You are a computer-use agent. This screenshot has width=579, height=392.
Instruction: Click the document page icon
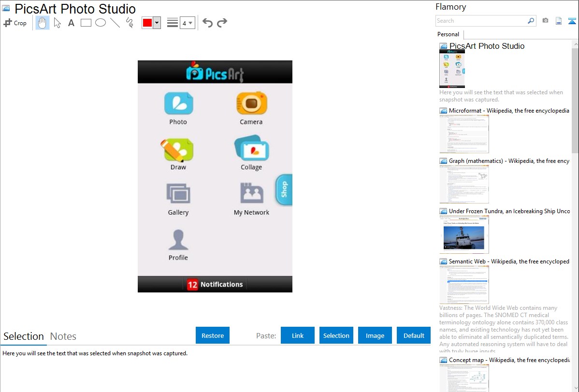[x=559, y=21]
